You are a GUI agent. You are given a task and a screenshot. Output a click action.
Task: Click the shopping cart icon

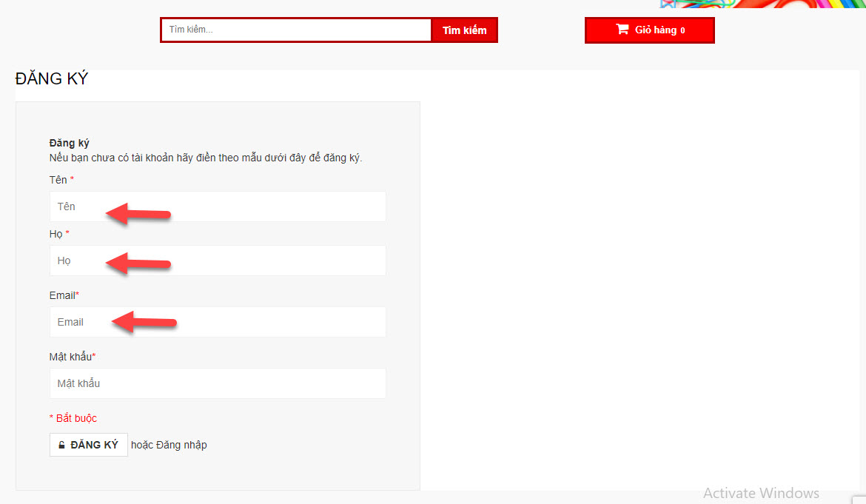[x=622, y=30]
